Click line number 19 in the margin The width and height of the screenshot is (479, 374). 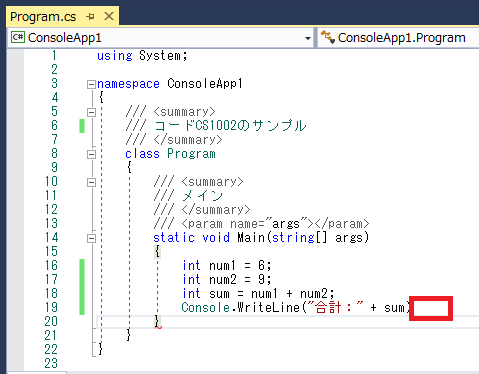coord(51,307)
